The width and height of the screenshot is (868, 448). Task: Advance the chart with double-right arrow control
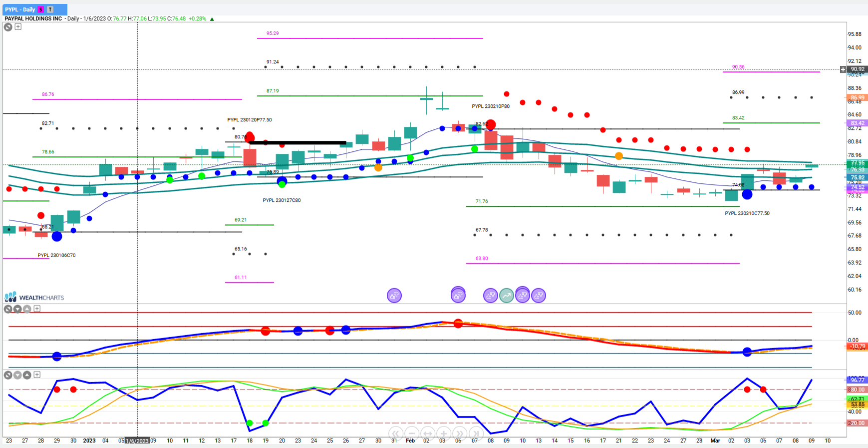tap(460, 434)
